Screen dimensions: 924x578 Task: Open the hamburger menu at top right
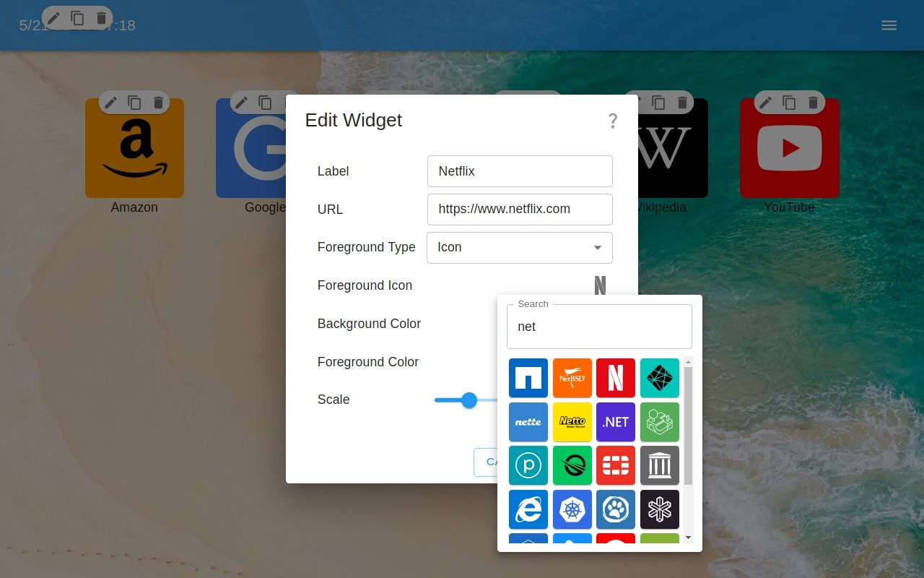tap(889, 25)
